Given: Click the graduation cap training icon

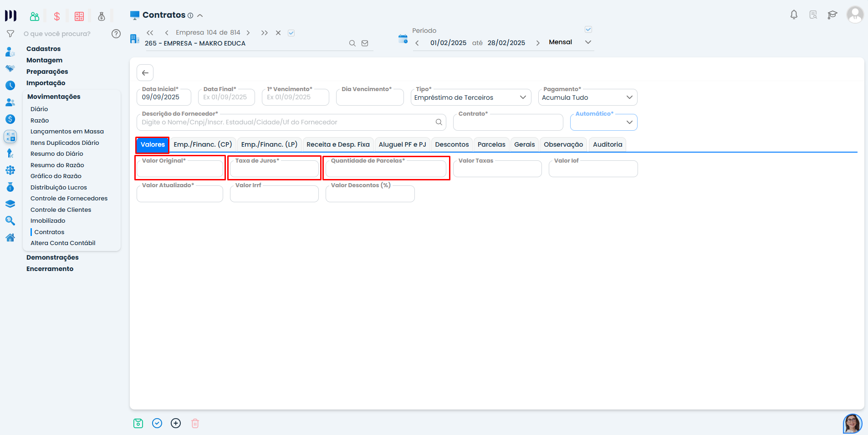Looking at the screenshot, I should point(832,15).
